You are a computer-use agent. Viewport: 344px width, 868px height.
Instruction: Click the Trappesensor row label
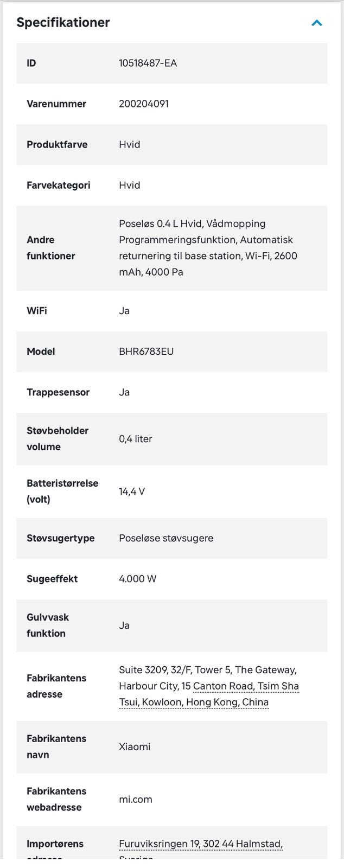pyautogui.click(x=58, y=392)
